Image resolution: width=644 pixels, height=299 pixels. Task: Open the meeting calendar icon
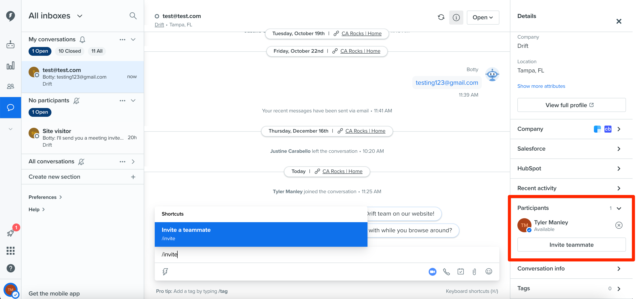[461, 272]
